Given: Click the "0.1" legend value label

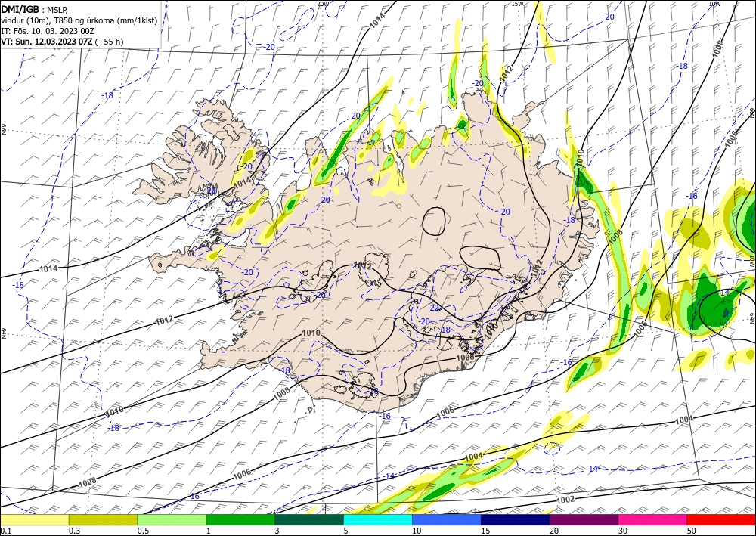Looking at the screenshot, I should (6, 531).
